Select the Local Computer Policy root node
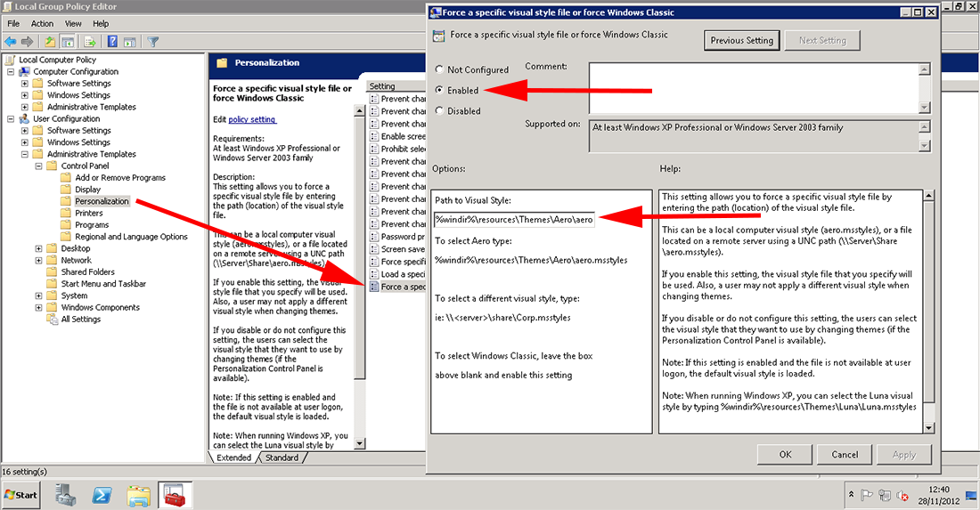This screenshot has height=510, width=980. coord(57,60)
